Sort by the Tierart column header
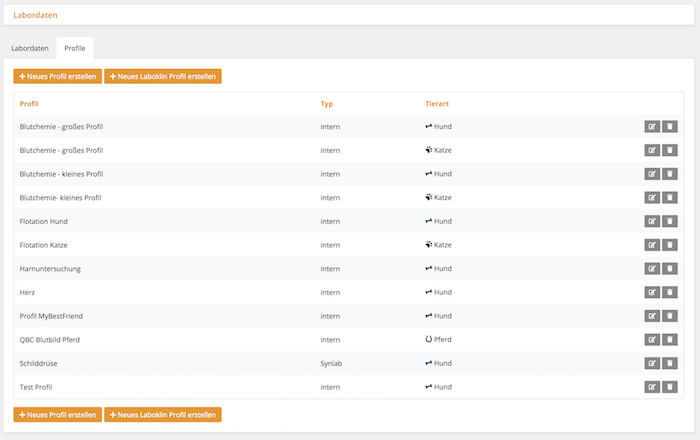The image size is (700, 440). (x=437, y=104)
